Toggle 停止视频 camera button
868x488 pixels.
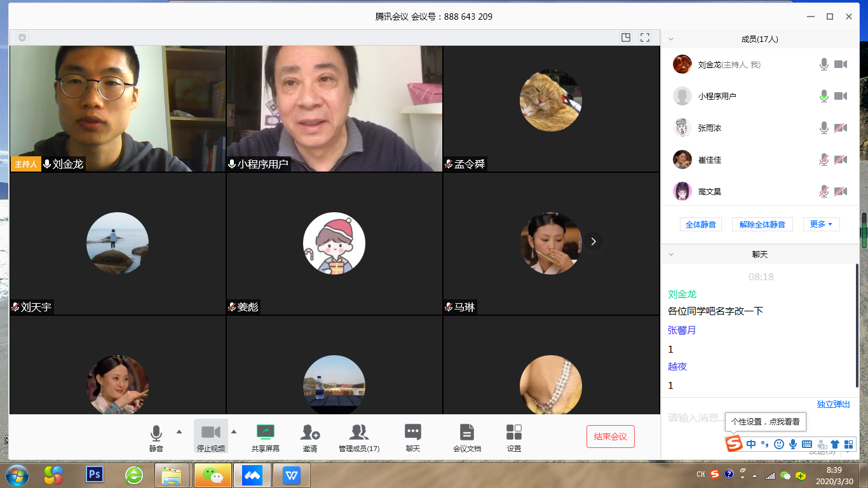pyautogui.click(x=211, y=433)
